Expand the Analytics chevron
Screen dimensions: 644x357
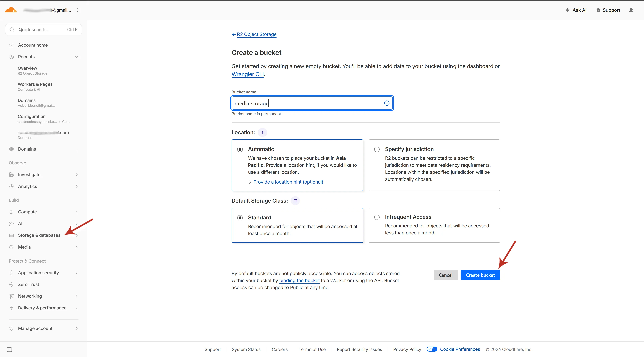point(77,186)
